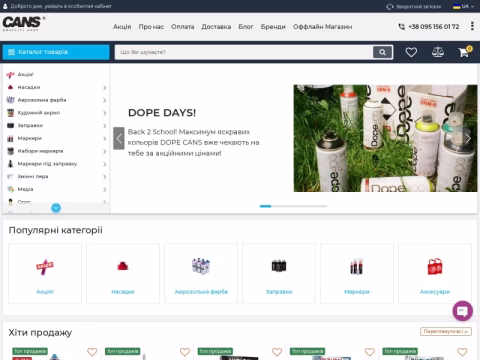Click the callback headset icon
The image size is (480, 360).
pyautogui.click(x=390, y=6)
